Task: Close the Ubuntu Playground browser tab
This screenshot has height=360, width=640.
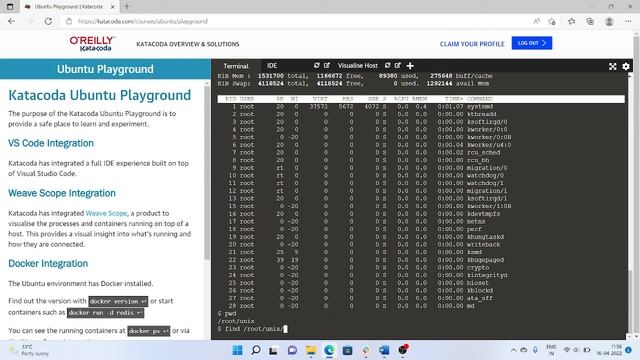Action: point(113,7)
